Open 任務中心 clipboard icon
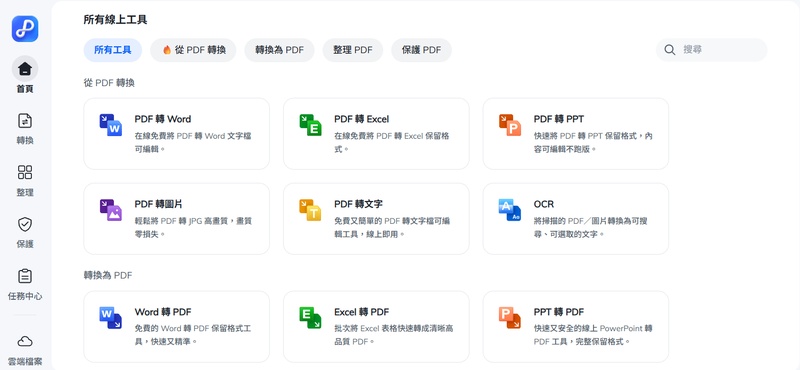The image size is (800, 370). 25,276
